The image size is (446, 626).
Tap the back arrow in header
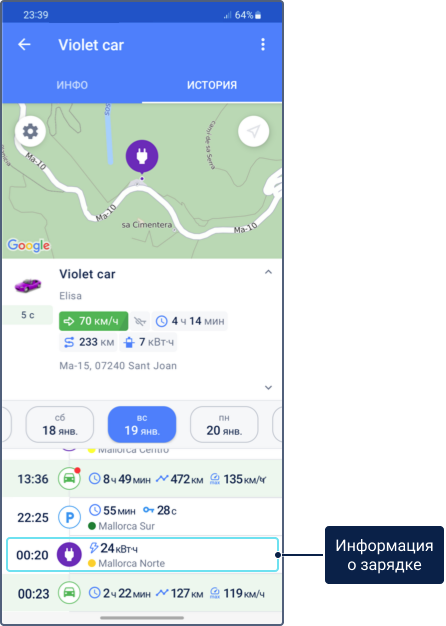24,44
